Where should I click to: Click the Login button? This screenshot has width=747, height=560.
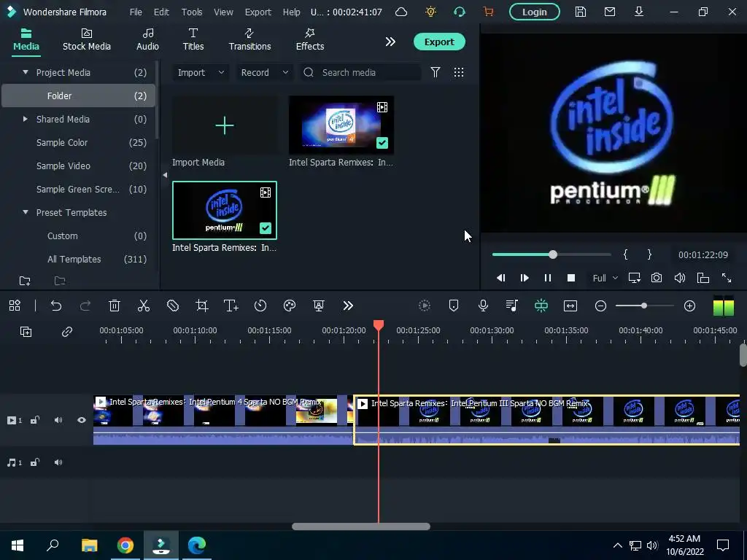[x=535, y=12]
